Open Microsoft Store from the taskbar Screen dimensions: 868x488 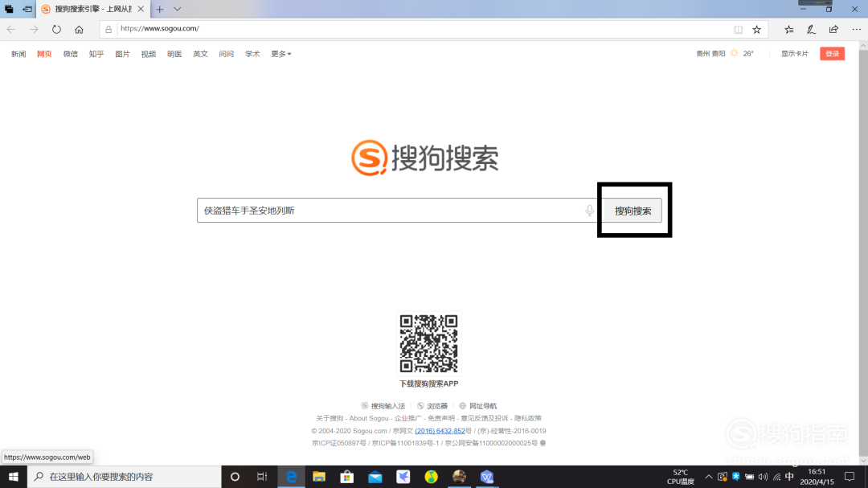(347, 477)
